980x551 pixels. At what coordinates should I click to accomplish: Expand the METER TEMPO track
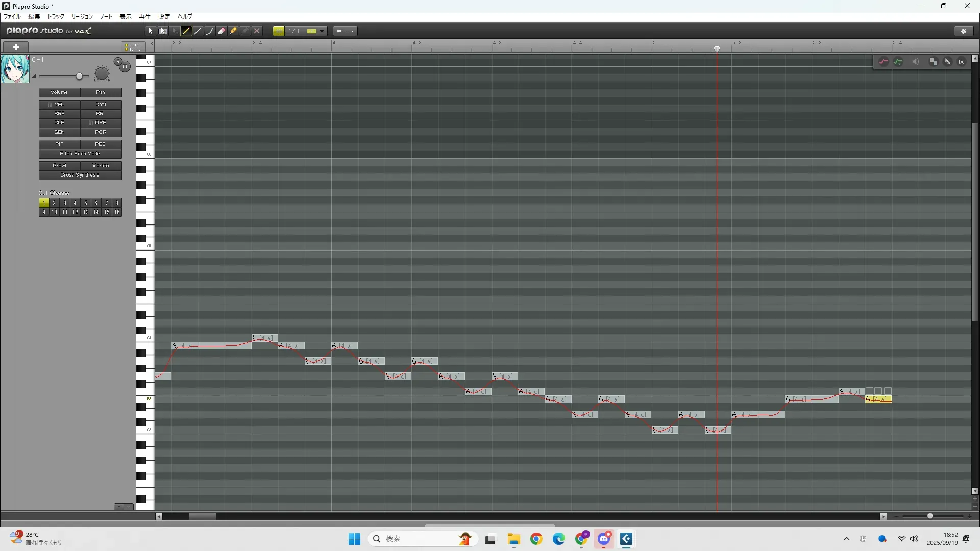(133, 47)
